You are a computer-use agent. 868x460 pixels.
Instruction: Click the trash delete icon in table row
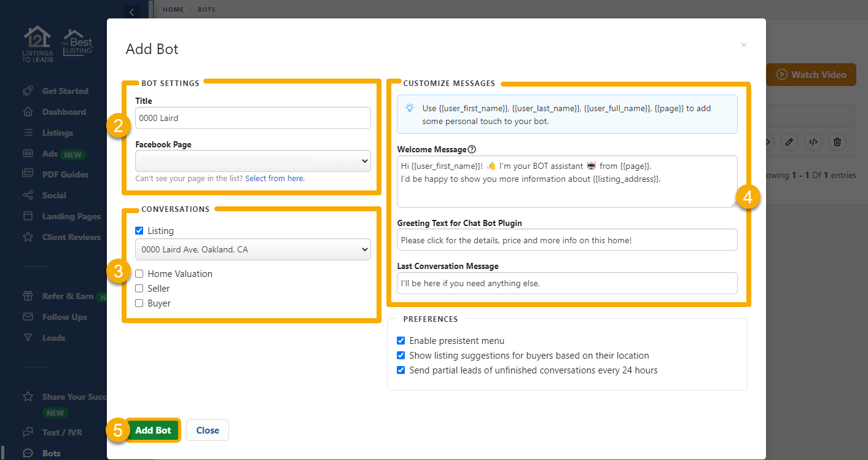coord(837,142)
